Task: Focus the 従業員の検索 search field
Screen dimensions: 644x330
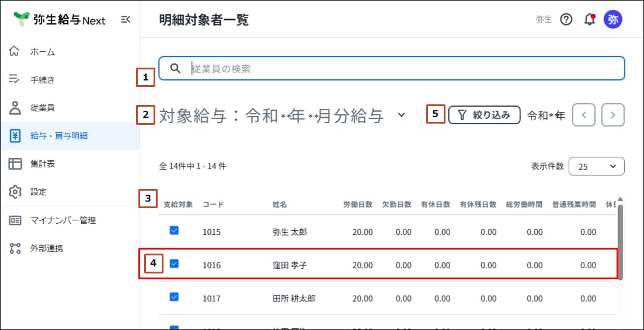Action: click(x=391, y=68)
